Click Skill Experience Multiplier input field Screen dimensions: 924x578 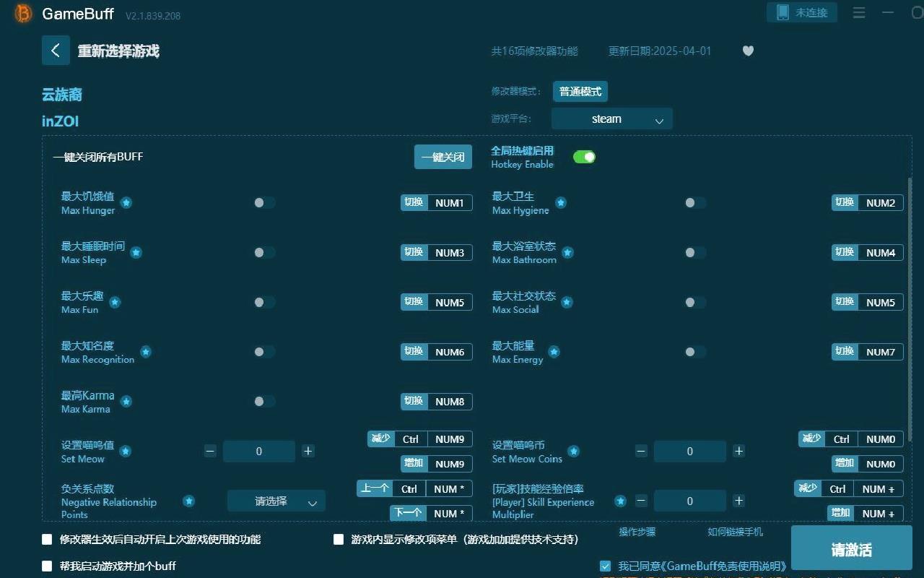(x=690, y=501)
